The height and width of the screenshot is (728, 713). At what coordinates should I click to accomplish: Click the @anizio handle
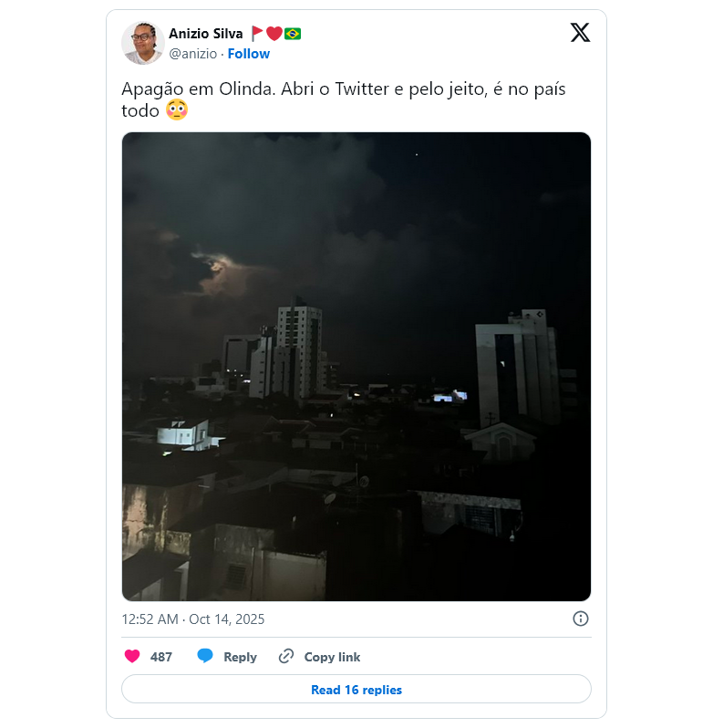193,54
